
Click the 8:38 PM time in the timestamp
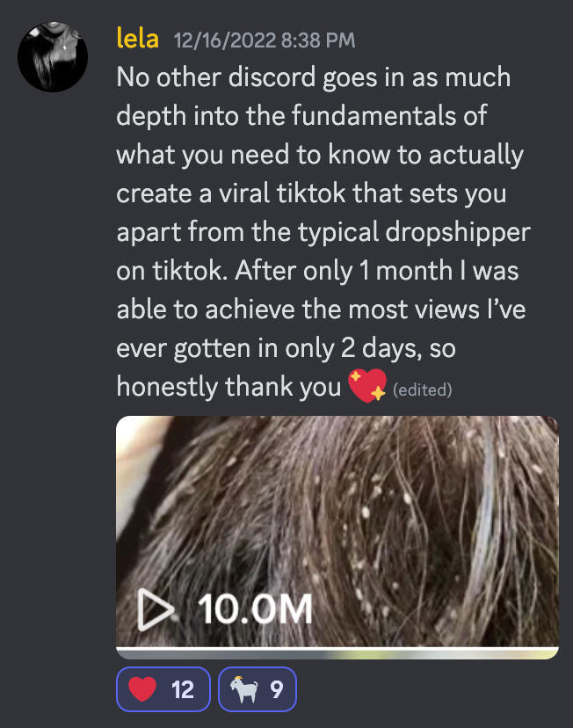tap(318, 40)
